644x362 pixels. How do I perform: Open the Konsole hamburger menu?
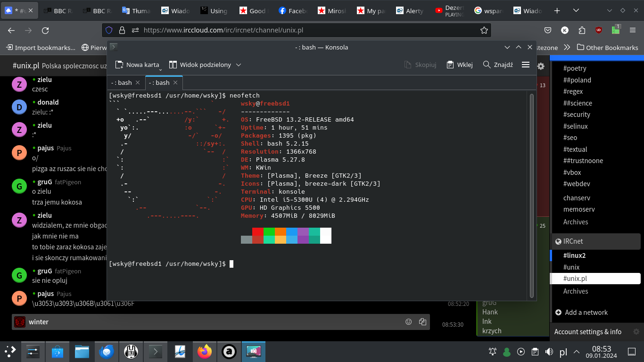point(526,65)
